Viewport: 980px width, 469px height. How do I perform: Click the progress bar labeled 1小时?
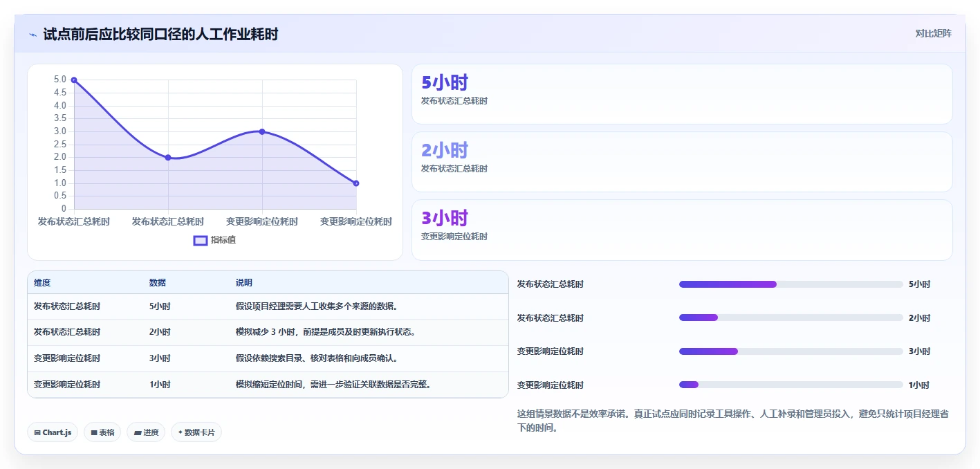point(791,385)
